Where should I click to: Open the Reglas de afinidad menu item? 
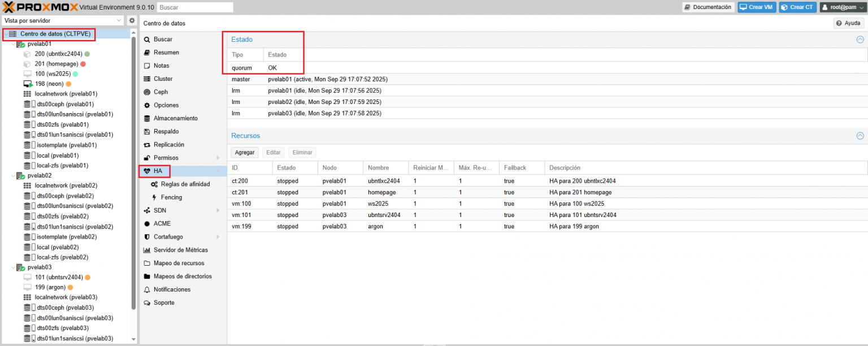pyautogui.click(x=183, y=184)
